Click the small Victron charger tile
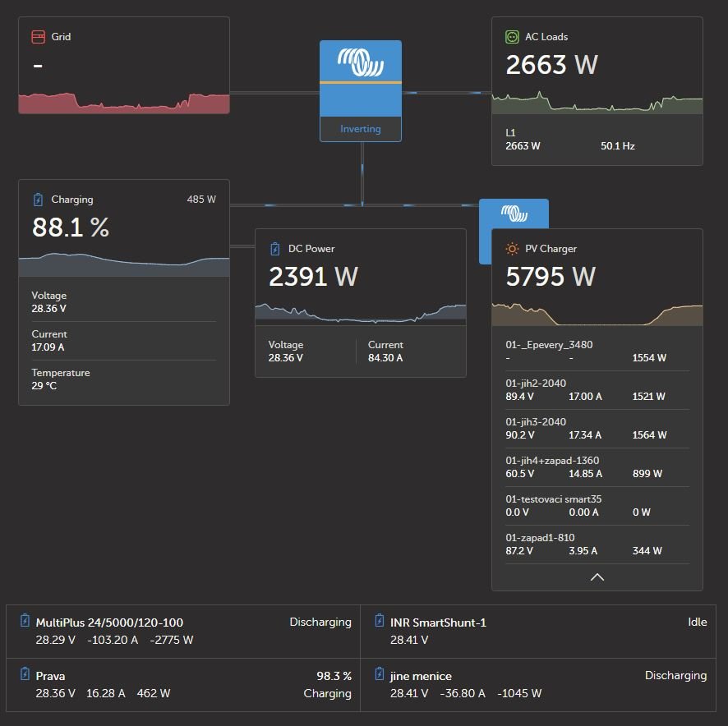728x726 pixels. tap(514, 214)
